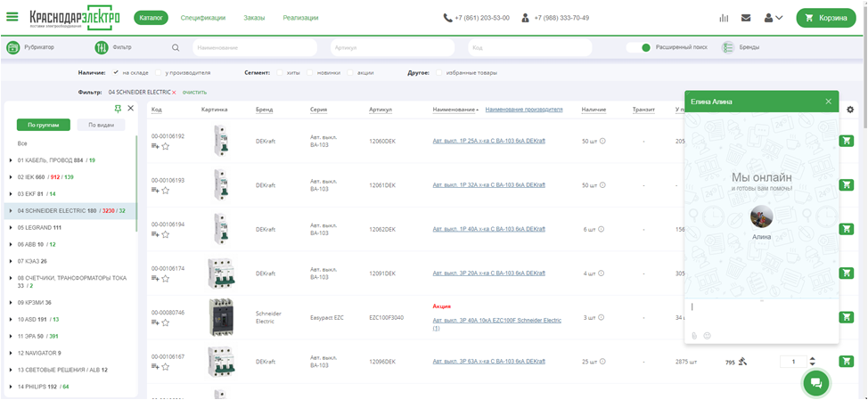Viewport: 868px width, 400px height.
Task: Enable the 'избранные товары' checkbox
Action: pos(439,72)
